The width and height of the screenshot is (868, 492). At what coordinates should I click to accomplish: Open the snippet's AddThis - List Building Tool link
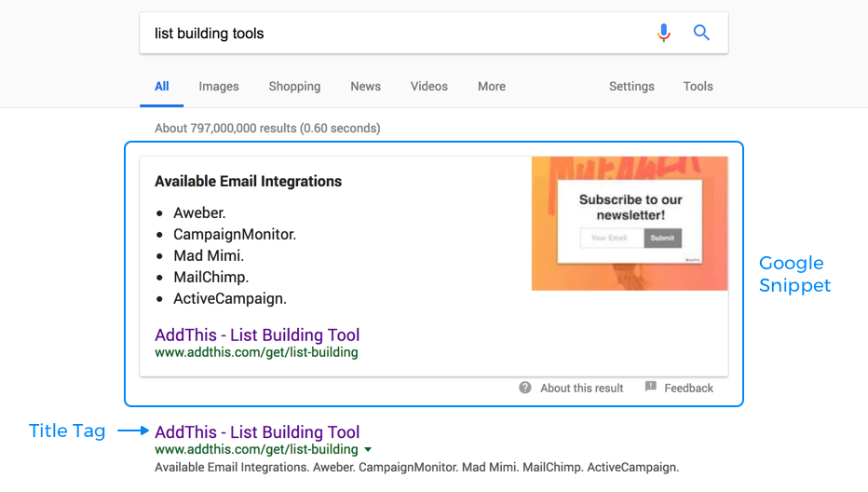(257, 335)
